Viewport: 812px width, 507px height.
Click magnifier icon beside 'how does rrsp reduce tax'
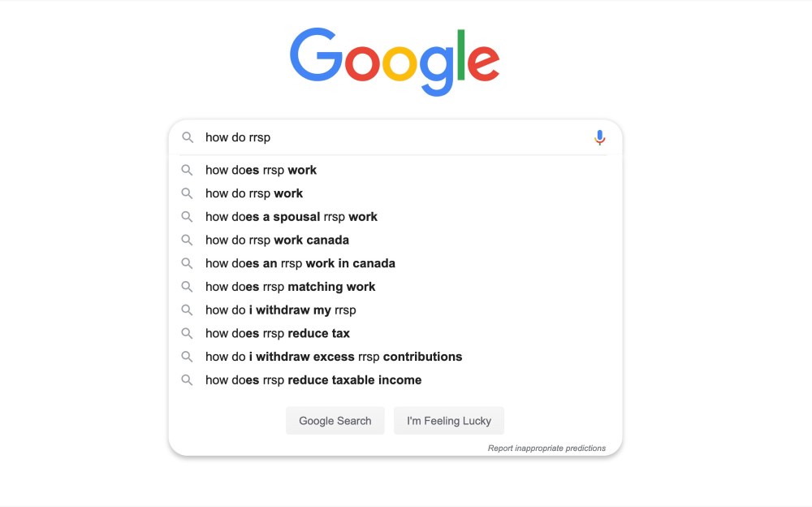[188, 334]
